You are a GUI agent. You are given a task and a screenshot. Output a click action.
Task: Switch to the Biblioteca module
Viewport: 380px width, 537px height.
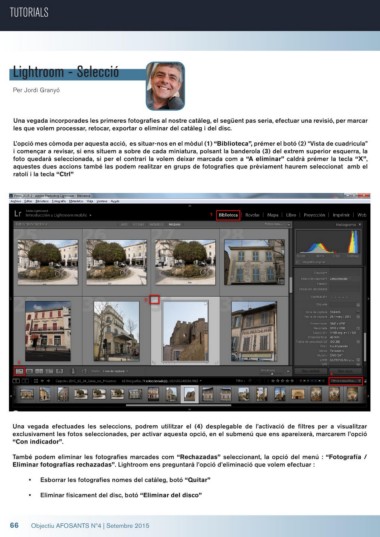[228, 215]
